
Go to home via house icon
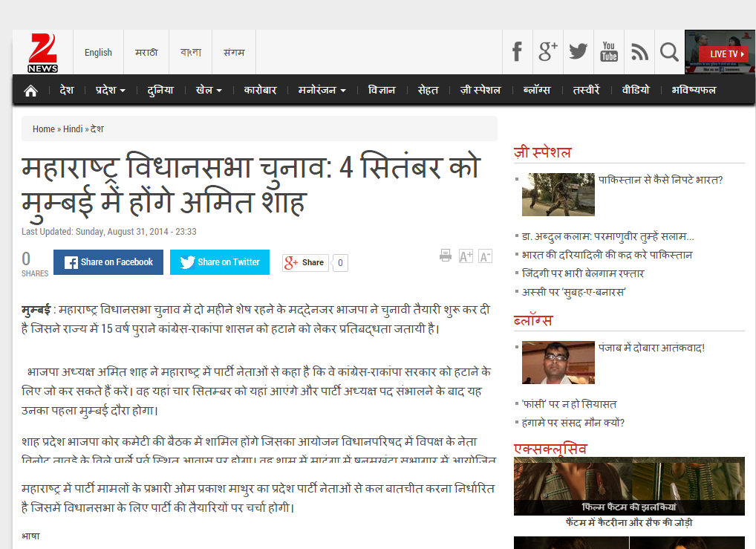(x=30, y=91)
